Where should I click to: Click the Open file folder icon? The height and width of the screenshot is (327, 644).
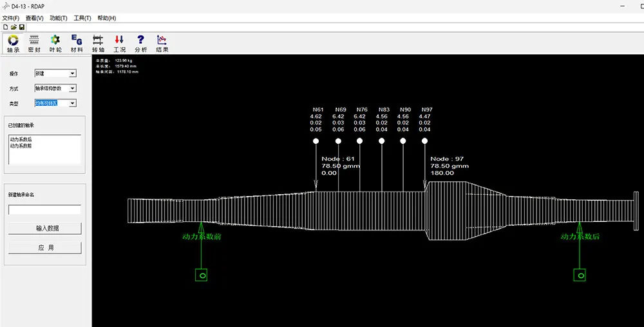(x=14, y=27)
